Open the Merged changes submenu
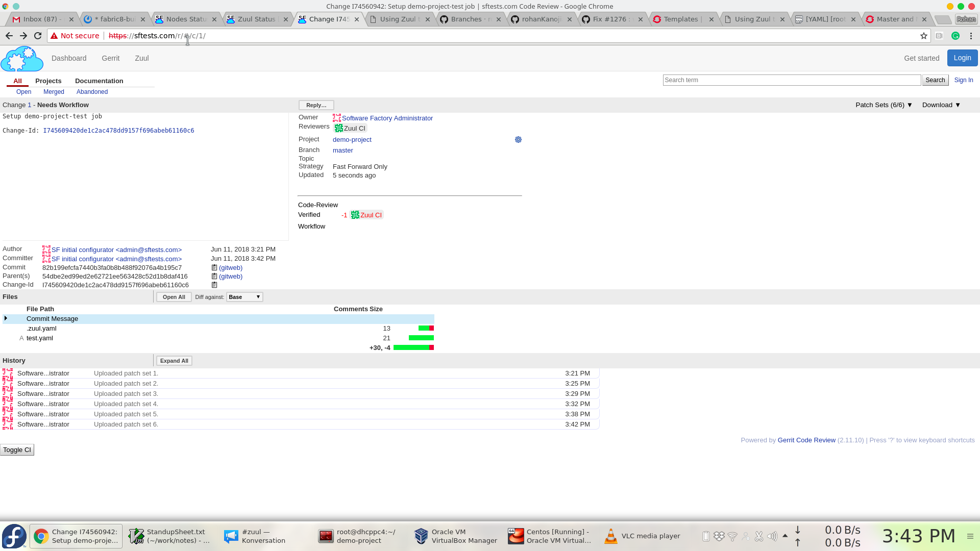Image resolution: width=980 pixels, height=551 pixels. tap(54, 92)
